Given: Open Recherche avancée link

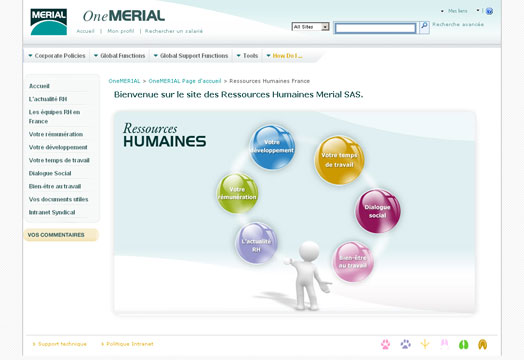Looking at the screenshot, I should (x=458, y=24).
